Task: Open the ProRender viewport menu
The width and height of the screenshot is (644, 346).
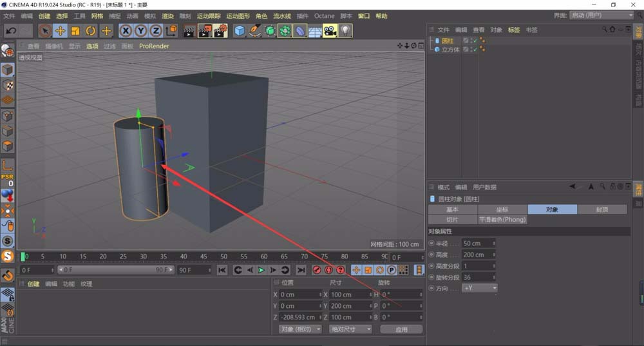Action: coord(154,46)
